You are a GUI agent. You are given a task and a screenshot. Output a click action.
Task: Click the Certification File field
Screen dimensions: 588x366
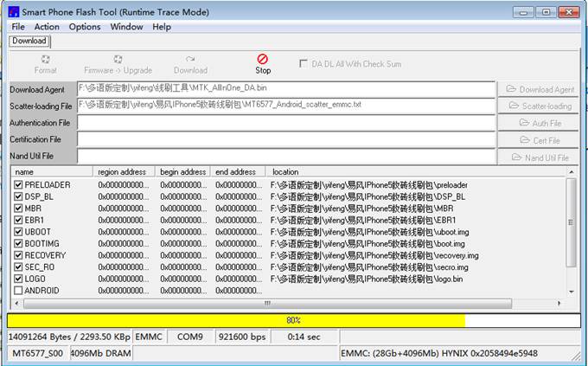coord(286,139)
